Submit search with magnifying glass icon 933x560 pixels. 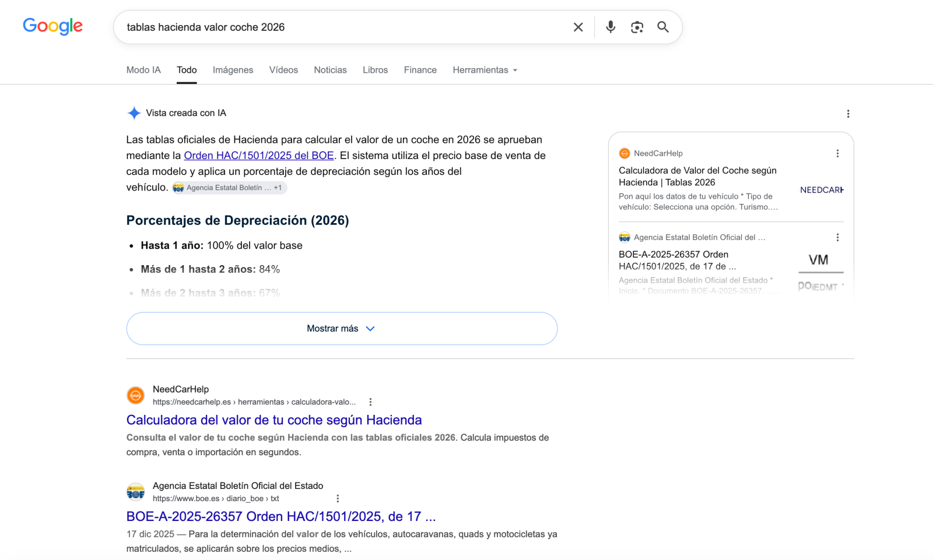pos(663,27)
